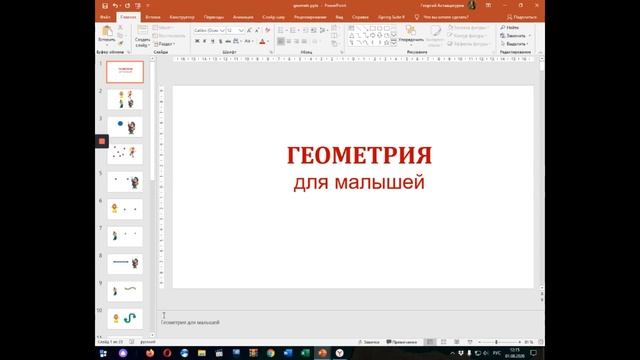Switch to slide sorter view icon
The width and height of the screenshot is (640, 360).
pos(443,342)
